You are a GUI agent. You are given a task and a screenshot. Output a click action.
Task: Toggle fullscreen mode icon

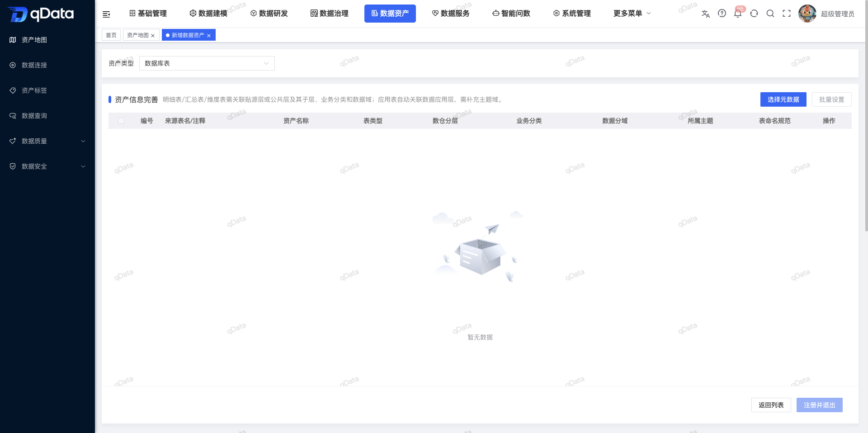pos(787,14)
